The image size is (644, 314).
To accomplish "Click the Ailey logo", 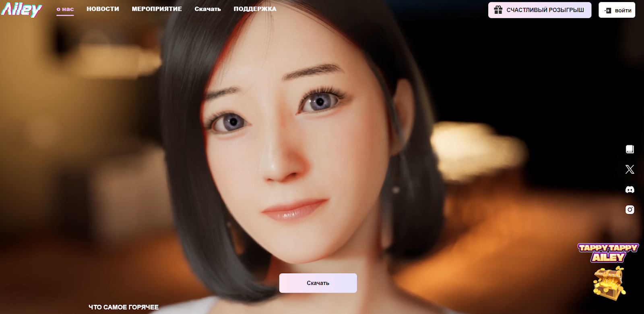I will coord(22,10).
